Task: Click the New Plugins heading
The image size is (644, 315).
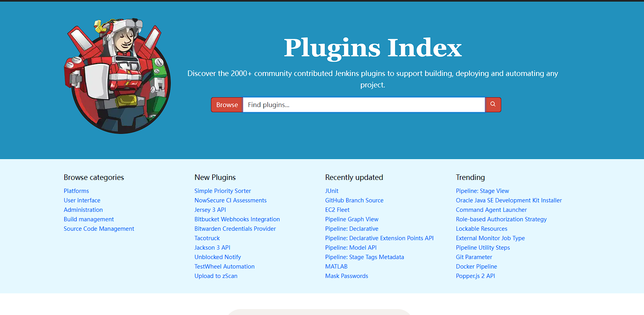Action: (x=215, y=178)
